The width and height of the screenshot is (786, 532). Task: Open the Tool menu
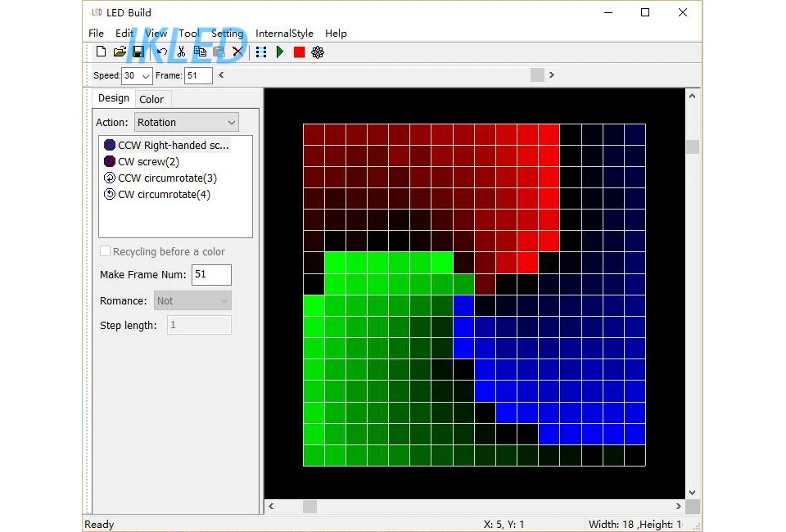(189, 33)
